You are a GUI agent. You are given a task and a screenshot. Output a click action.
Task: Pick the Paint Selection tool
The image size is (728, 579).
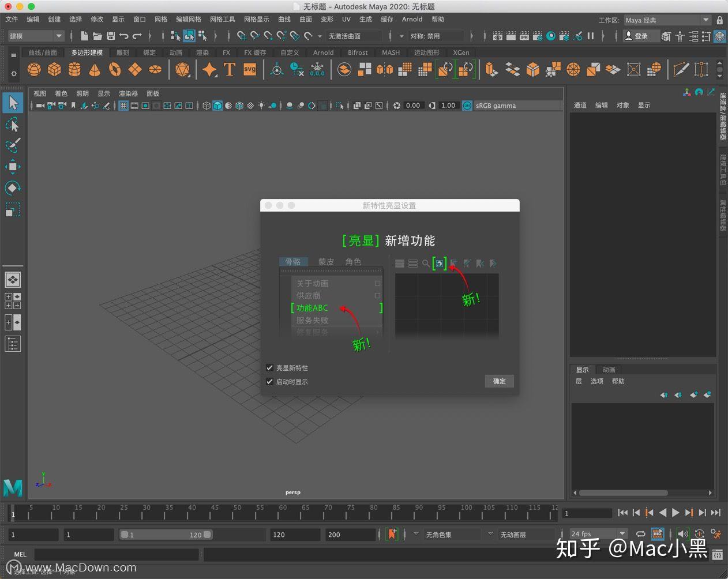(x=13, y=145)
